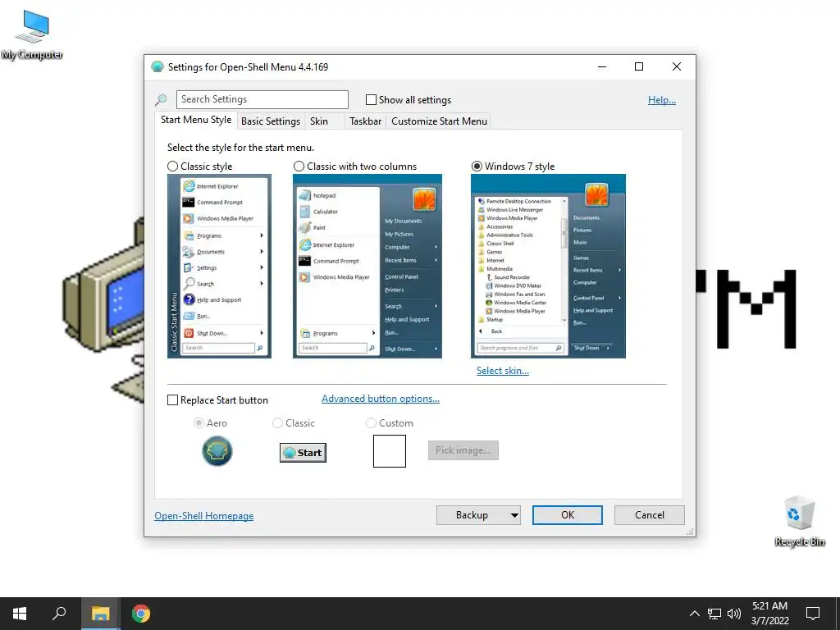Click the window title "Settings for Open-Shell Menu 4.4.169"

click(248, 67)
